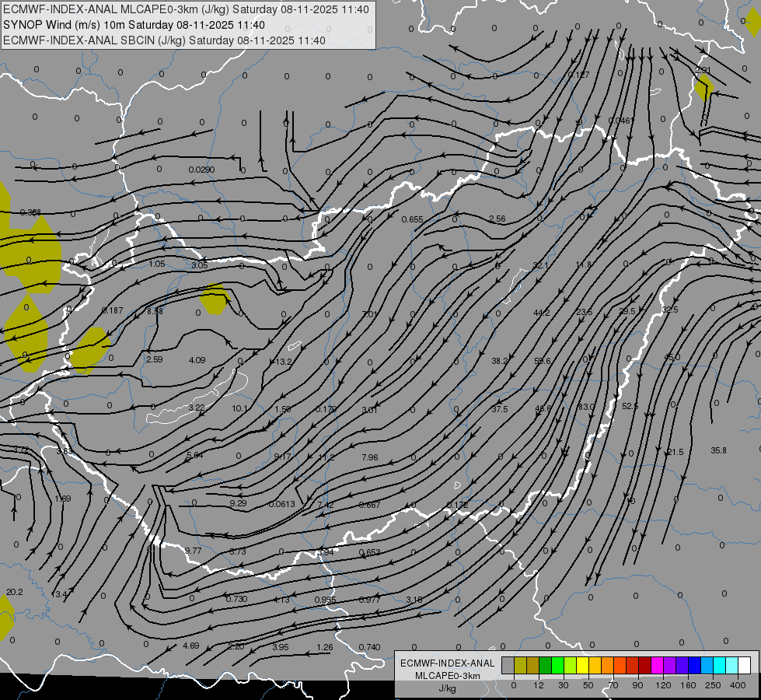Select the legend label MLCAPE0-3km

pyautogui.click(x=448, y=676)
